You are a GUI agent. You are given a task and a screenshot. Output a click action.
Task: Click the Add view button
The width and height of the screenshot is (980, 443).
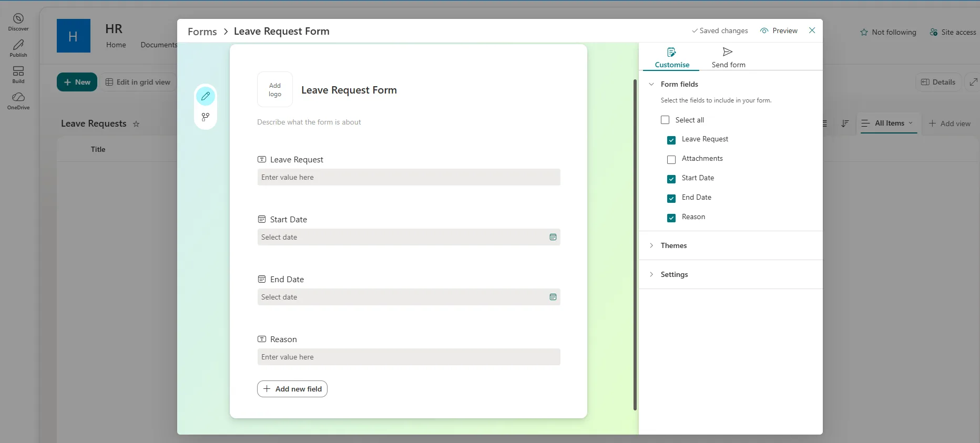[950, 123]
